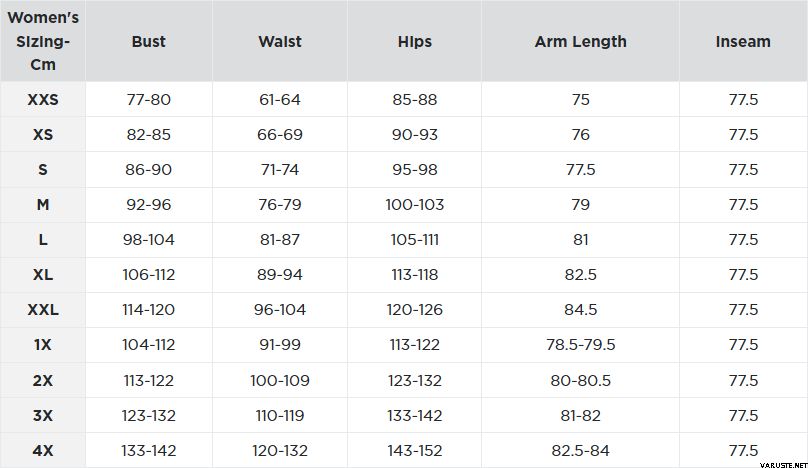Select the XXS size row label
Viewport: 808px width, 468px height.
tap(43, 100)
